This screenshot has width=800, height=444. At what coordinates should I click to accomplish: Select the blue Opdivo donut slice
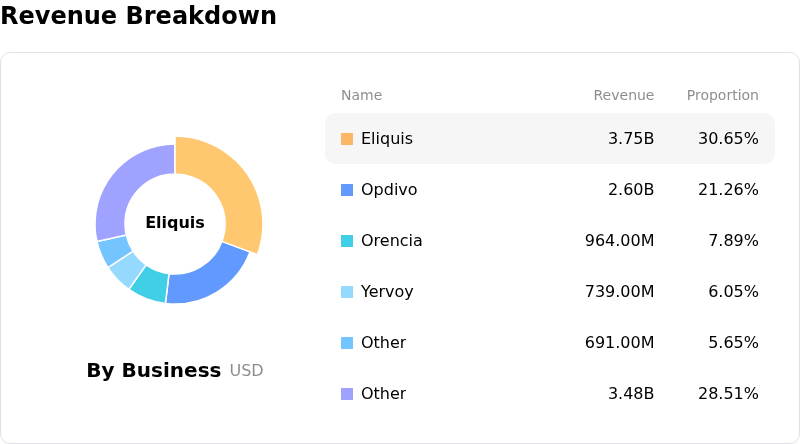click(208, 273)
